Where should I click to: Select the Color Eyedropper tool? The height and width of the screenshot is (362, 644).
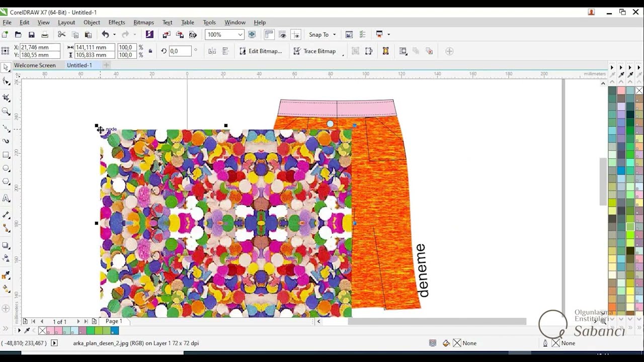pos(6,276)
